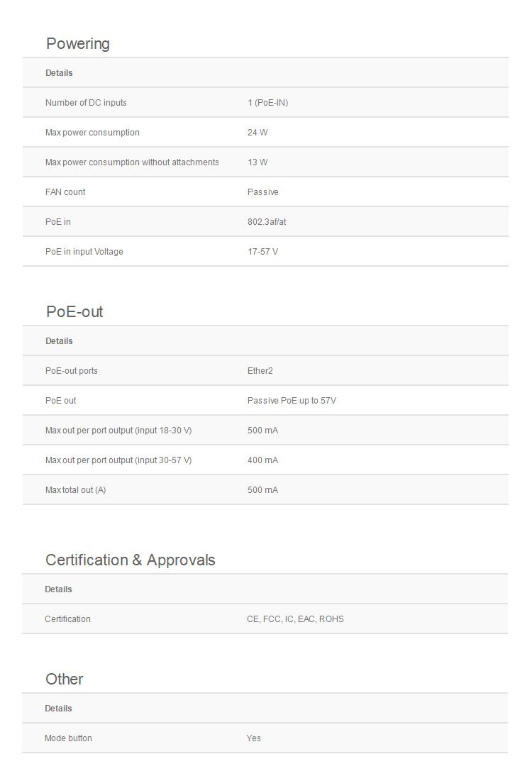Click the Mode button row label
The height and width of the screenshot is (771, 532).
68,738
